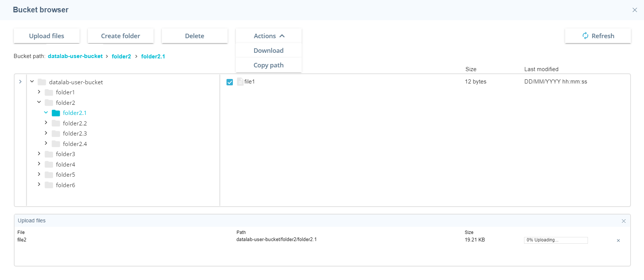The image size is (644, 280).
Task: Expand folder5 tree node
Action: pyautogui.click(x=39, y=174)
